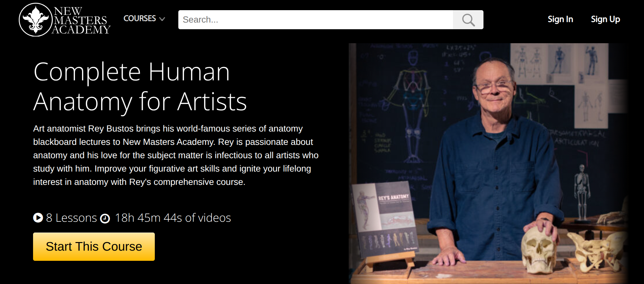644x284 pixels.
Task: Open the Sign Up link
Action: [x=606, y=19]
